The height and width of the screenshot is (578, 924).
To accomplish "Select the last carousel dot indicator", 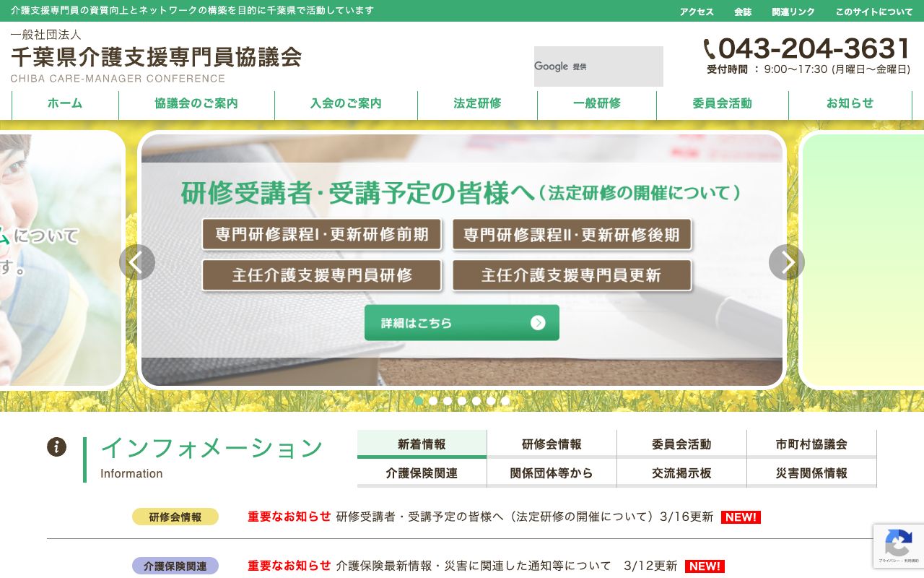I will tap(505, 401).
